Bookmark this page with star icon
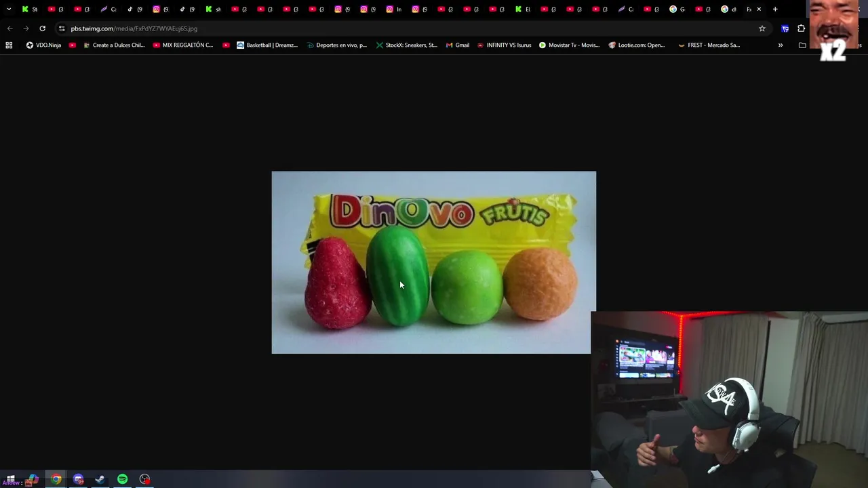This screenshot has width=868, height=488. [762, 28]
